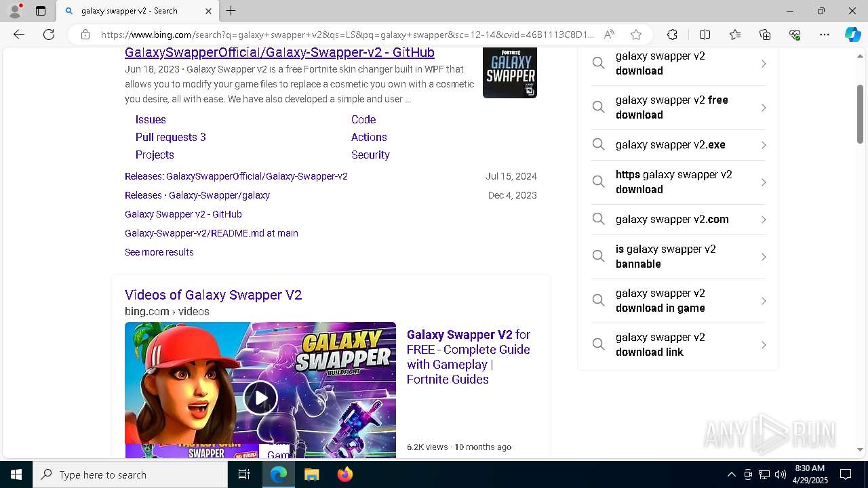
Task: Click chevron next to galaxy swapper v2.com
Action: coord(764,220)
